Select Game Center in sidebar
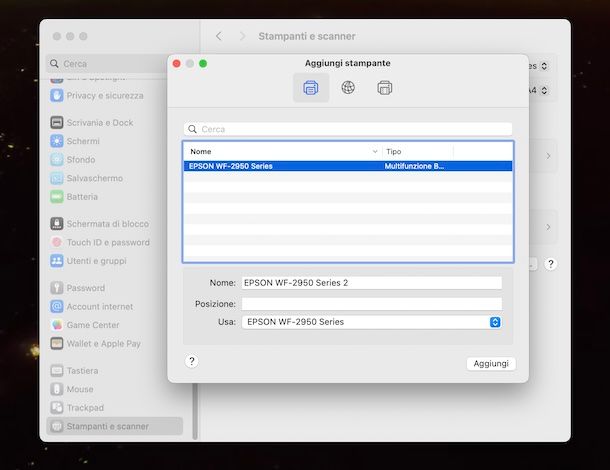The image size is (610, 470). point(85,325)
